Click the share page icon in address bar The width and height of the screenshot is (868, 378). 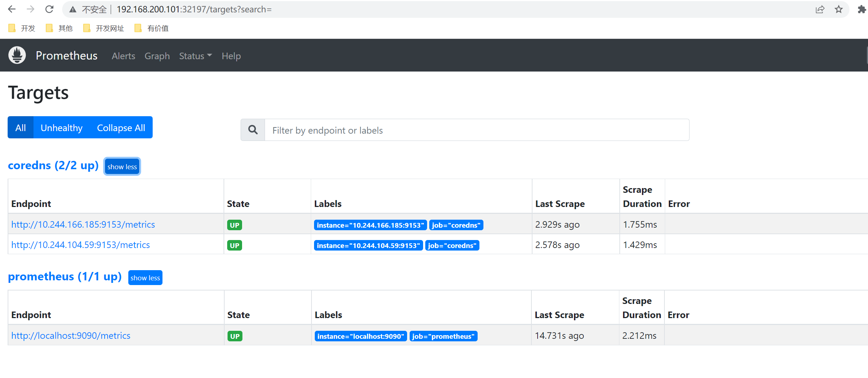820,9
